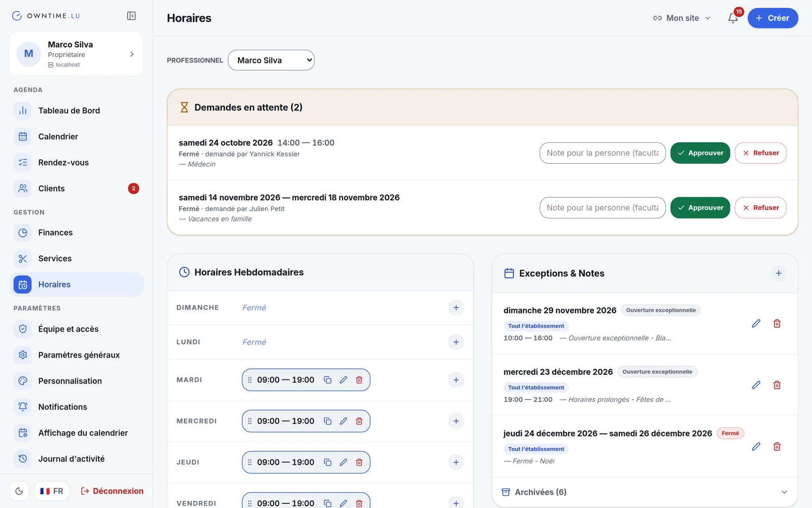Open Tableau de Bord
Viewport: 812px width, 508px height.
point(77,111)
